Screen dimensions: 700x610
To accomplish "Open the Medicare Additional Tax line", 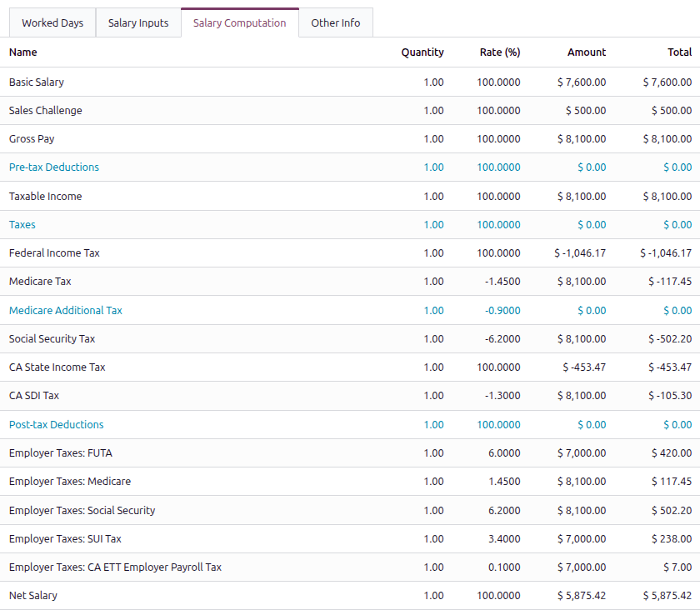I will pyautogui.click(x=66, y=310).
